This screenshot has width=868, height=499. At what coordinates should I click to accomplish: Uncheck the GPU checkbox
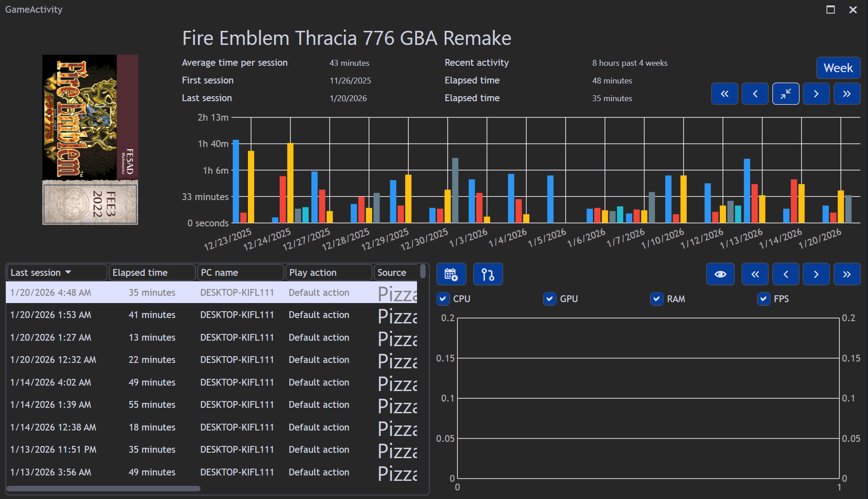(549, 299)
